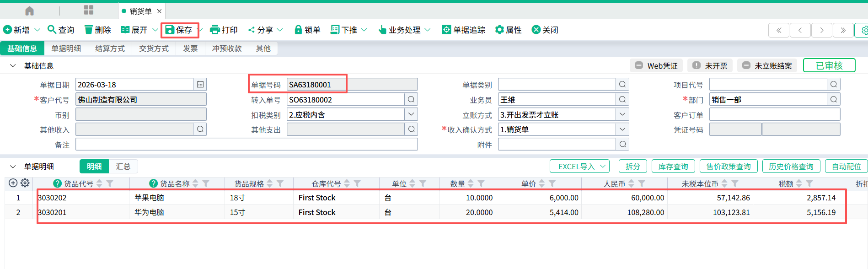Click the Lock document (锁单) icon
The width and height of the screenshot is (868, 269).
click(298, 30)
